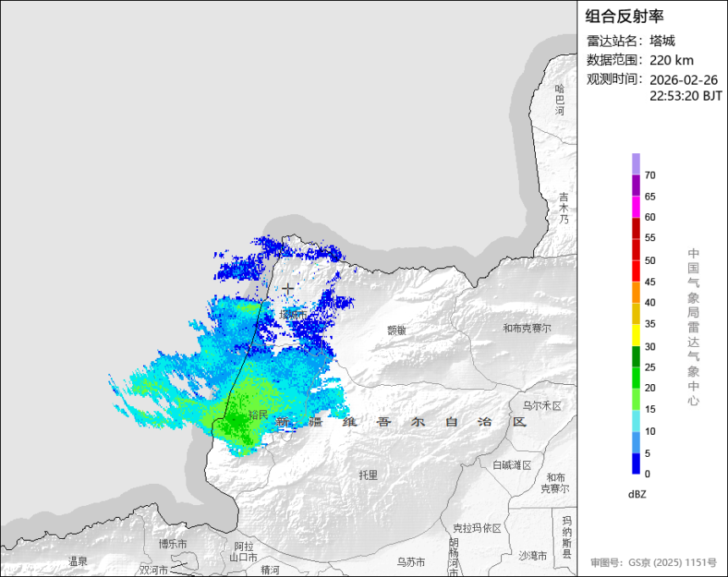Click the 吉木乃 map label
This screenshot has width=728, height=577.
(x=564, y=208)
